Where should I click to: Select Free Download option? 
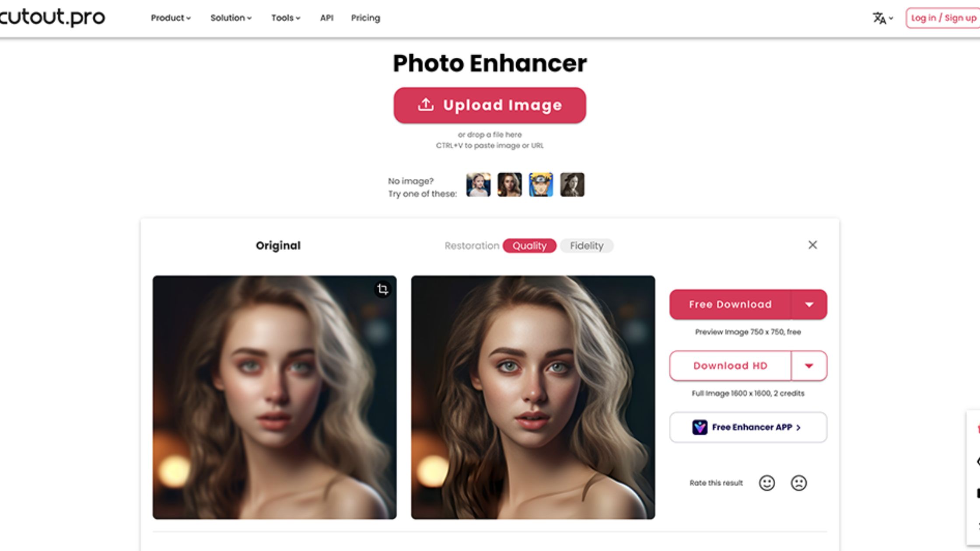click(x=730, y=303)
